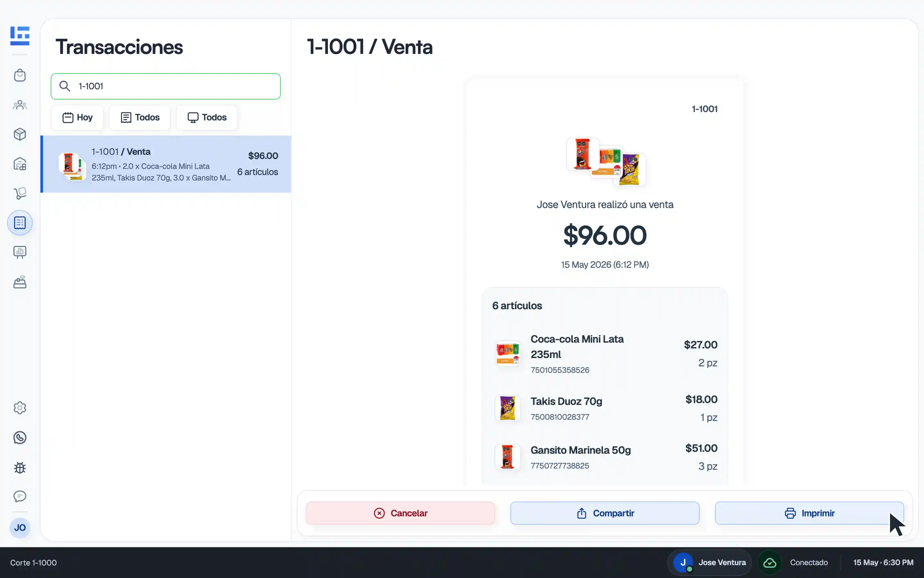Open the reports chart board icon

pyautogui.click(x=20, y=252)
